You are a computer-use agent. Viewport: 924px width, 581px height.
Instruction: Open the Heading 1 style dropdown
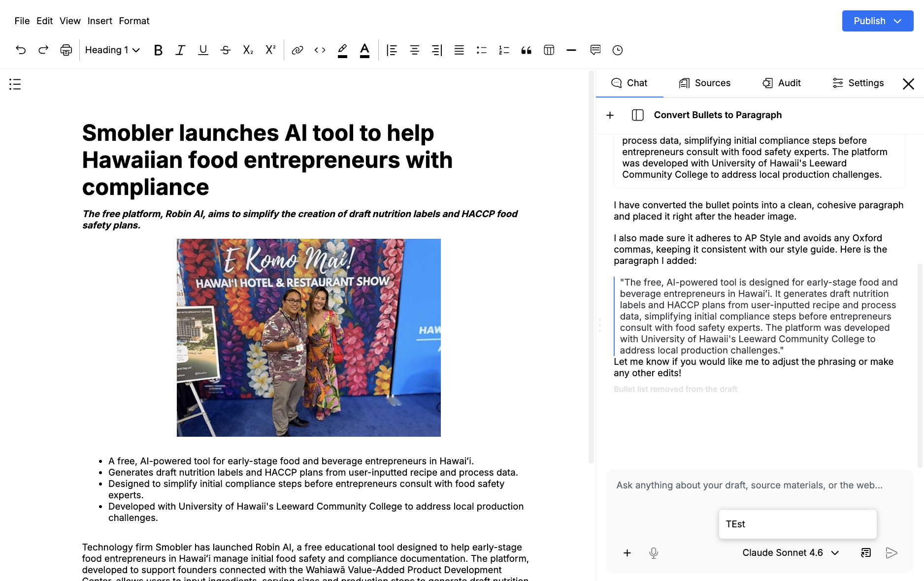(x=112, y=50)
